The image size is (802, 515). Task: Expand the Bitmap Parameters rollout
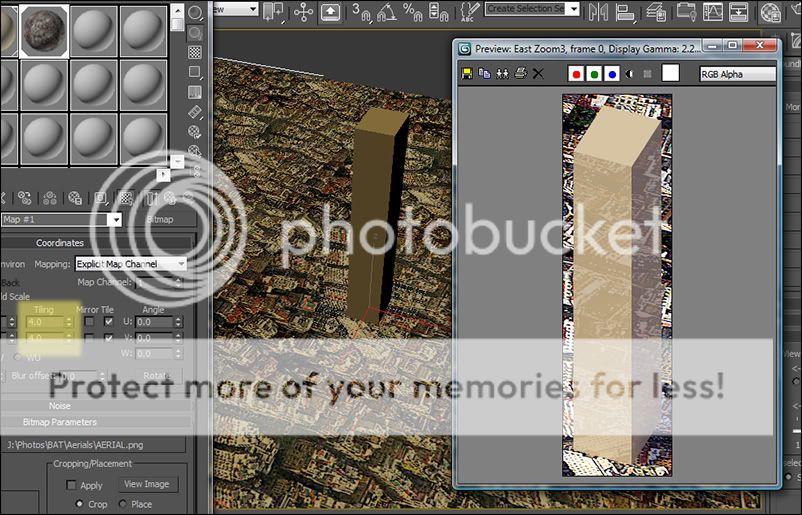coord(60,423)
